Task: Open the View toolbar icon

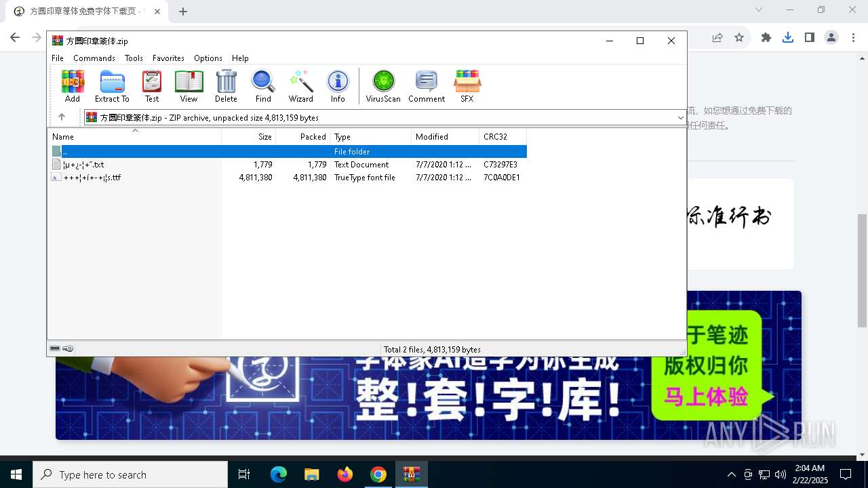Action: [189, 86]
